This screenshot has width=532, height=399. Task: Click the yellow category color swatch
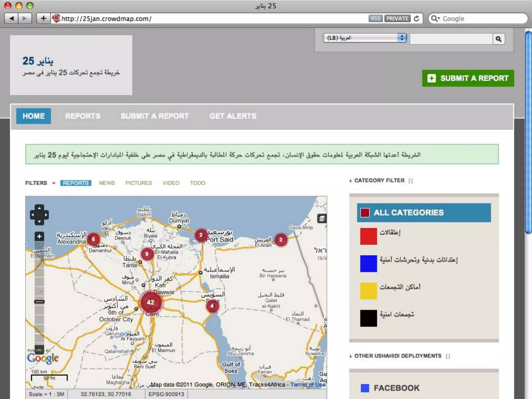368,291
